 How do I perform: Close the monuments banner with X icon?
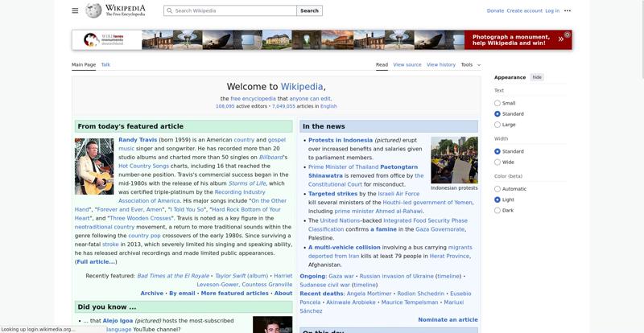568,35
